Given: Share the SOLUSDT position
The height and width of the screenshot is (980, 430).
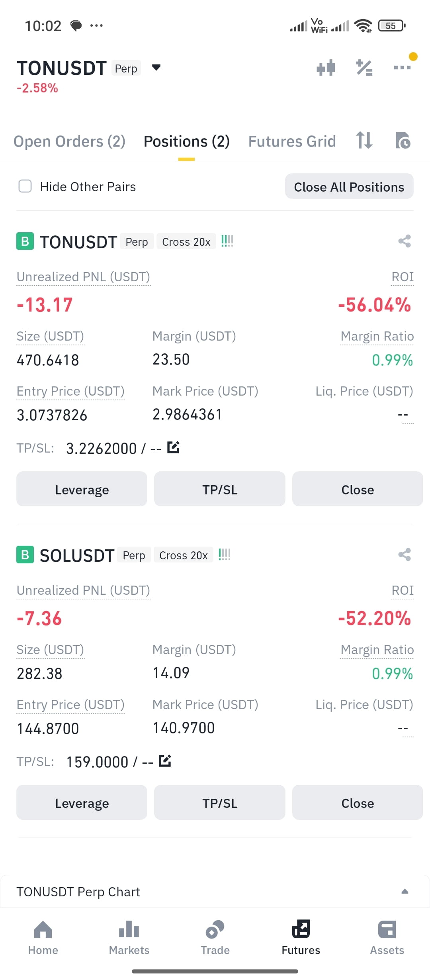Looking at the screenshot, I should tap(405, 555).
